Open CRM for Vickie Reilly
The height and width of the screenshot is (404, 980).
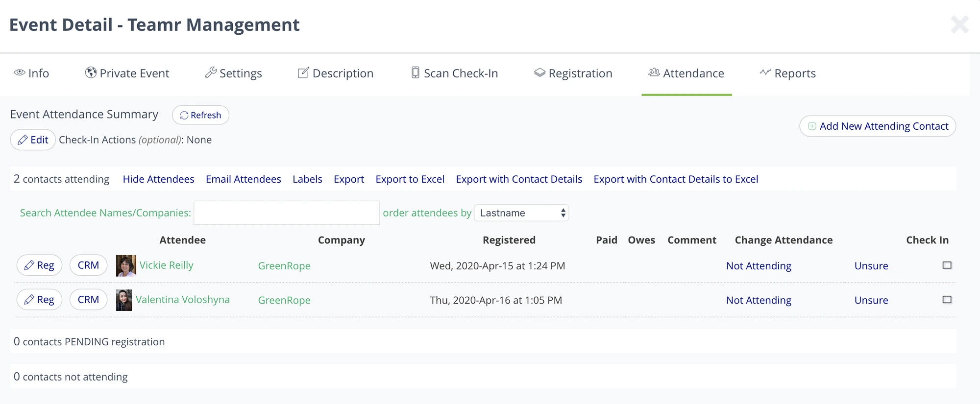(88, 265)
